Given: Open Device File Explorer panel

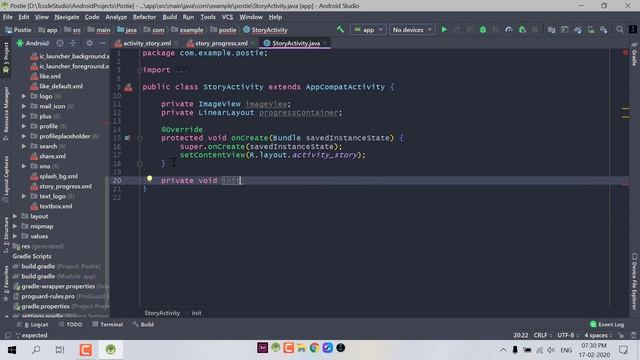Looking at the screenshot, I should click(634, 282).
